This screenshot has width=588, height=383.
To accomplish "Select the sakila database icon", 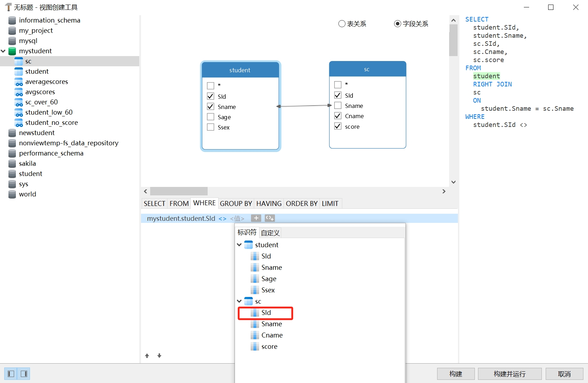I will pos(12,164).
